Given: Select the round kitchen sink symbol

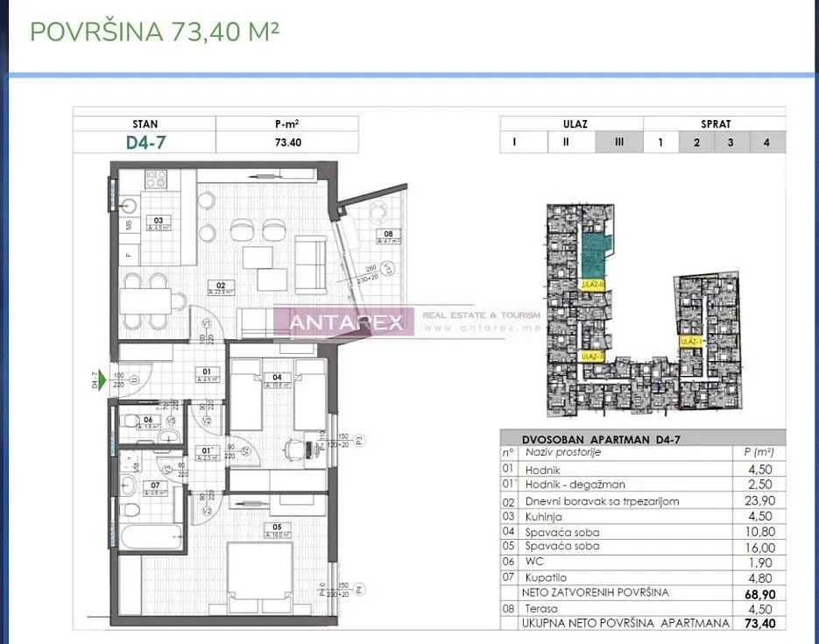Looking at the screenshot, I should [x=130, y=206].
